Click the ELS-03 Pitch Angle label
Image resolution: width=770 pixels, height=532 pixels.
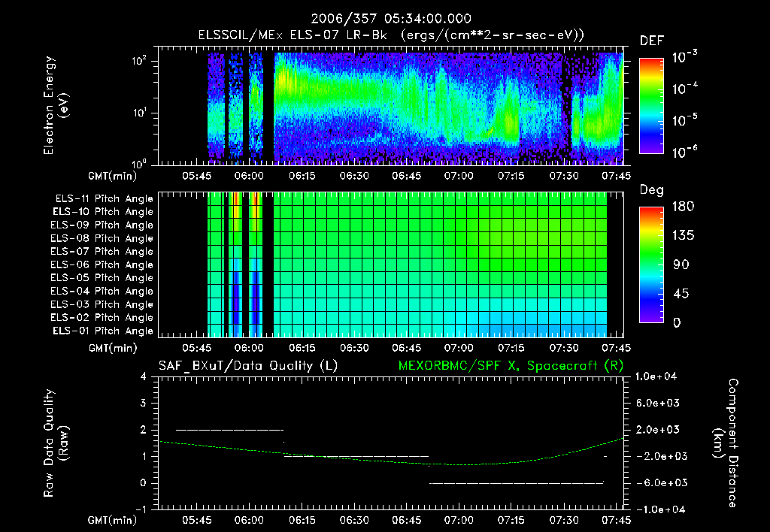(102, 304)
